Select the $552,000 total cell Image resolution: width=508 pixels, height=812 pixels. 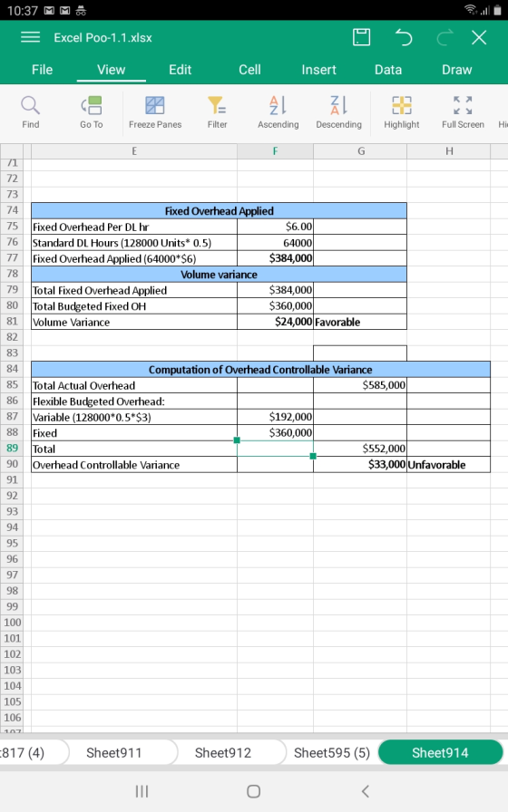(360, 449)
